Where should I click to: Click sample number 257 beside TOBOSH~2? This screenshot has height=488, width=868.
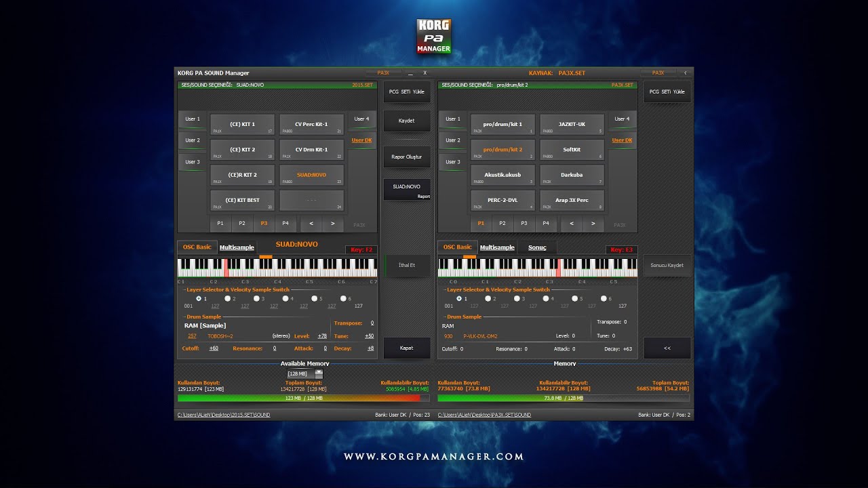pyautogui.click(x=192, y=336)
